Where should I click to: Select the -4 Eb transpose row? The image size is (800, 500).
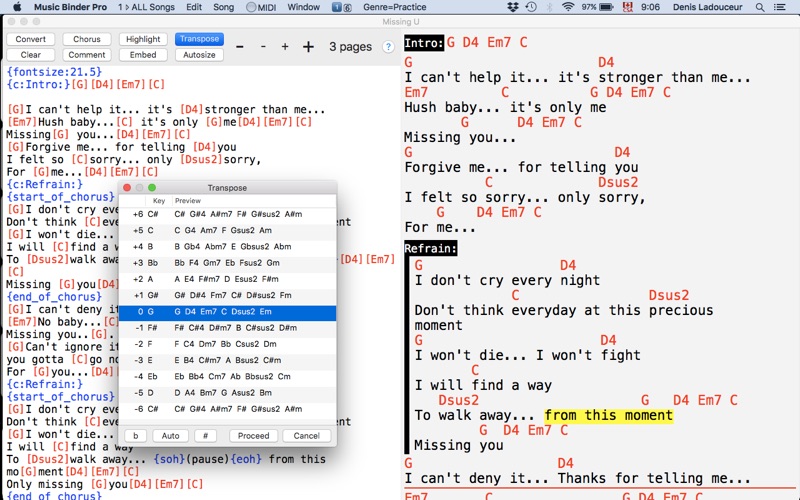pyautogui.click(x=228, y=377)
